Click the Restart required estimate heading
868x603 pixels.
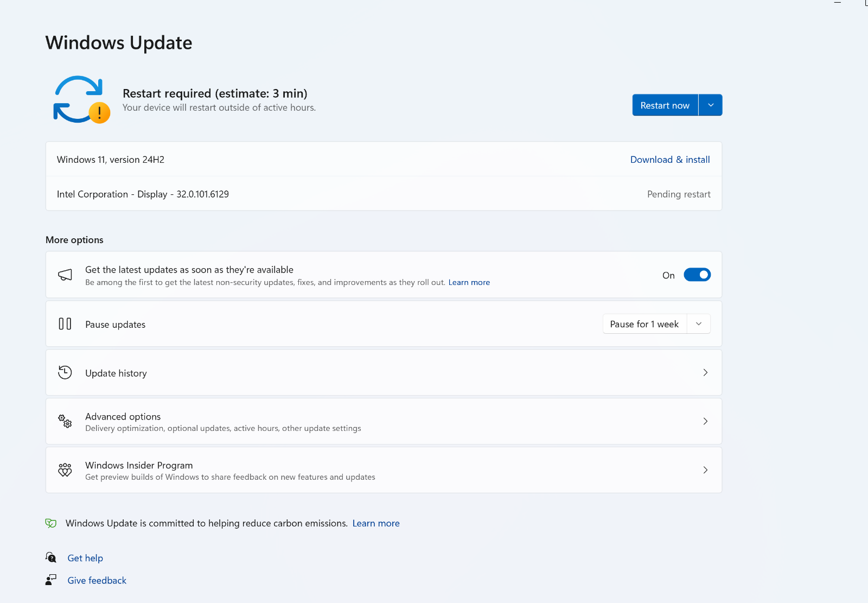coord(215,93)
